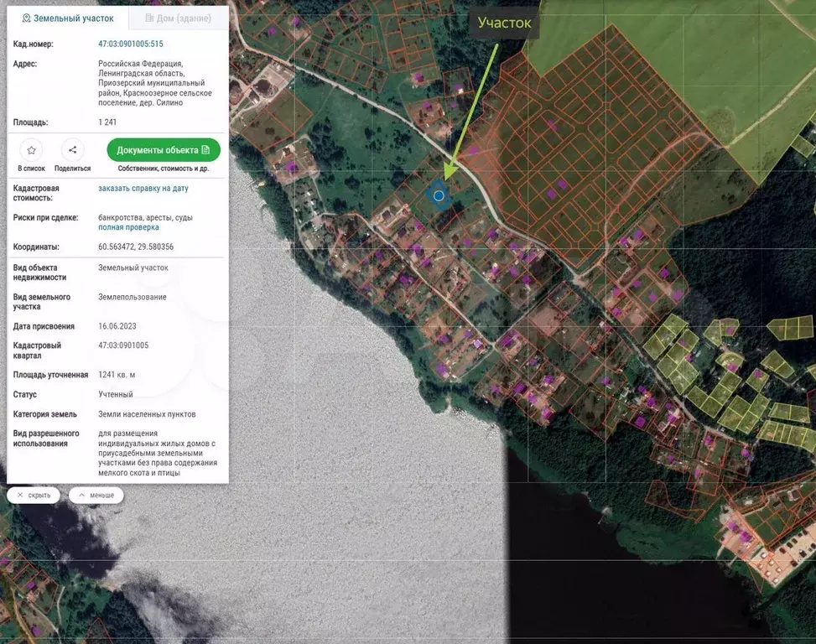
Task: Click the status value Учтенный
Action: click(116, 394)
